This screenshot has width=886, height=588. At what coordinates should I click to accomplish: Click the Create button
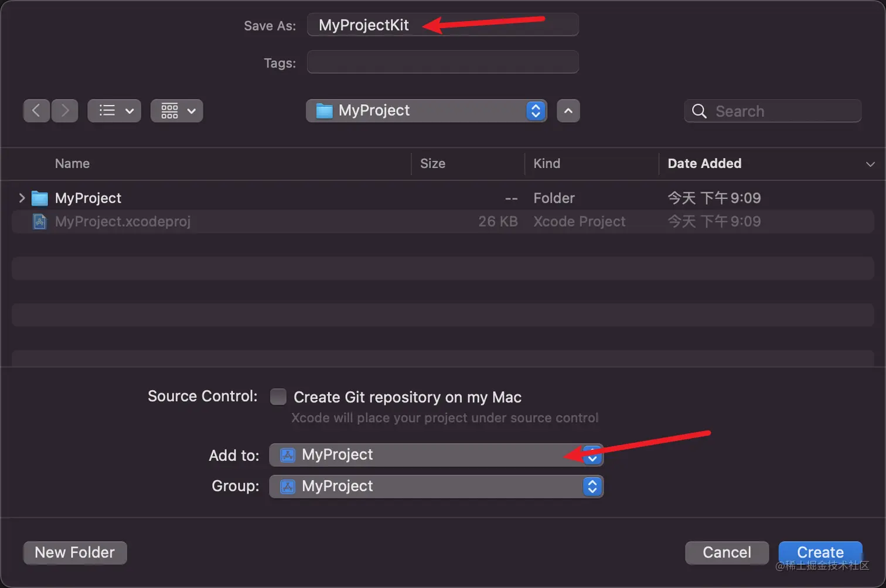pos(820,552)
